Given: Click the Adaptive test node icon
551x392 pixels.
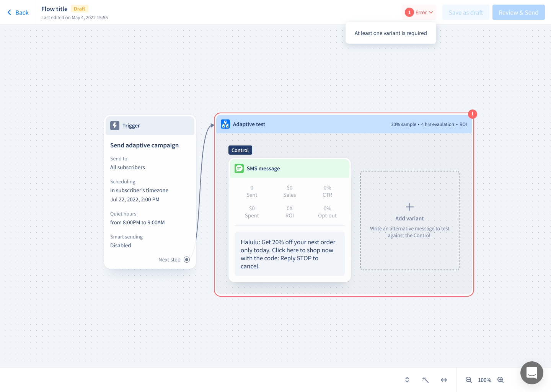Looking at the screenshot, I should pos(225,124).
